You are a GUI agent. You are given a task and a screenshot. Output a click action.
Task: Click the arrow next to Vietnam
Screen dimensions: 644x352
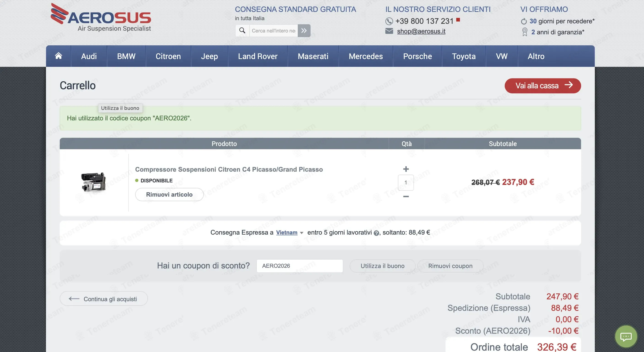pyautogui.click(x=301, y=233)
